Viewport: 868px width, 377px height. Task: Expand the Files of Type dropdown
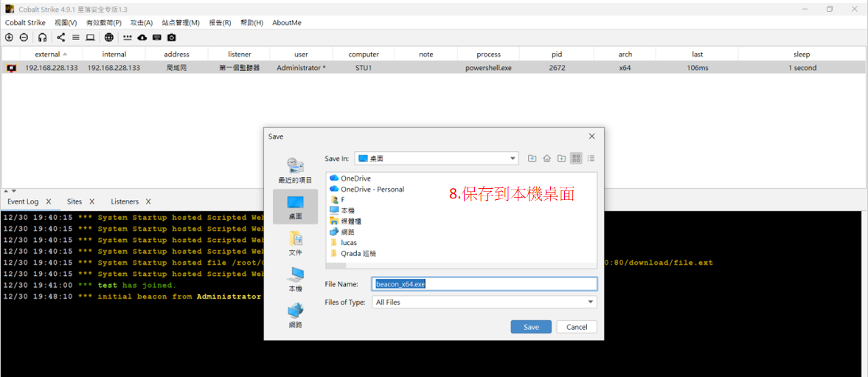click(x=591, y=302)
